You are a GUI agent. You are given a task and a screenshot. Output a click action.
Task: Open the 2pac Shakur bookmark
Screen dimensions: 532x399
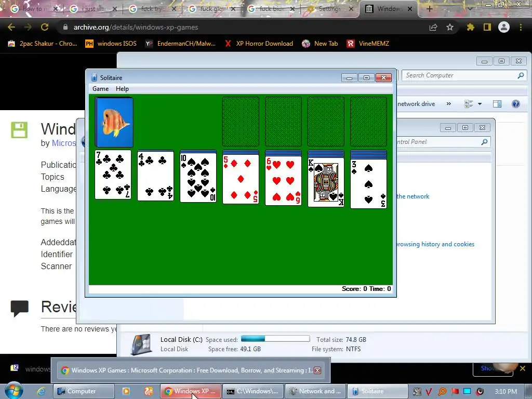pyautogui.click(x=43, y=44)
